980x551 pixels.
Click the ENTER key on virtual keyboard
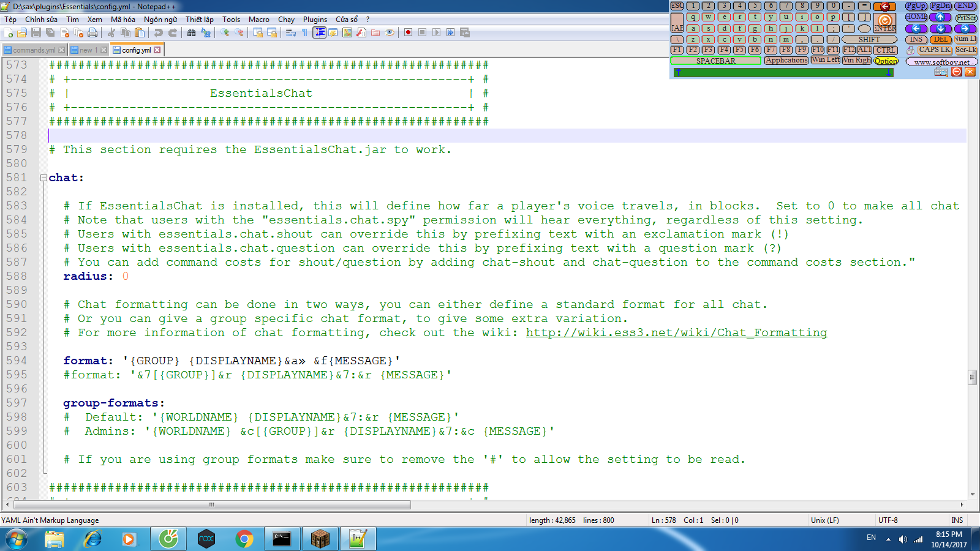[x=884, y=23]
